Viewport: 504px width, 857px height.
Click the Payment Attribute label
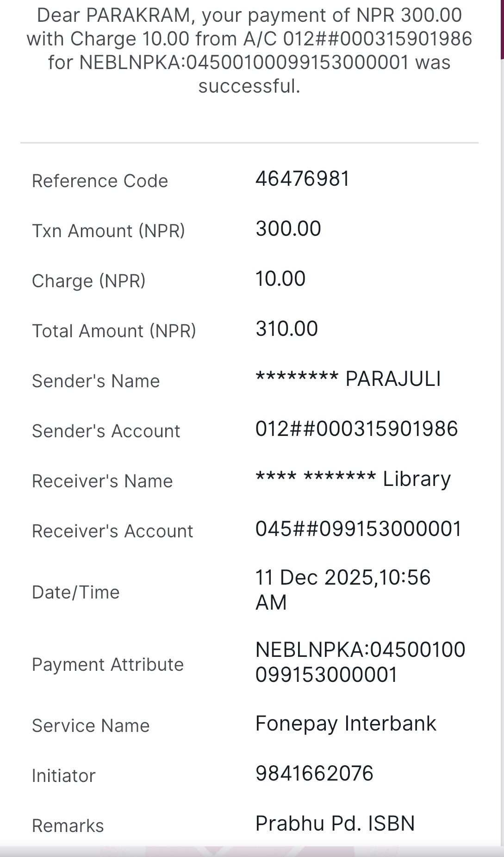pyautogui.click(x=107, y=665)
